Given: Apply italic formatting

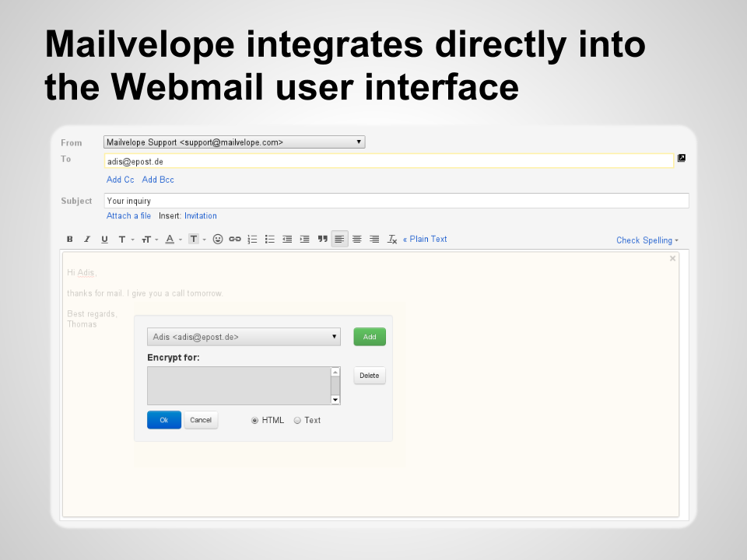Looking at the screenshot, I should click(x=86, y=239).
